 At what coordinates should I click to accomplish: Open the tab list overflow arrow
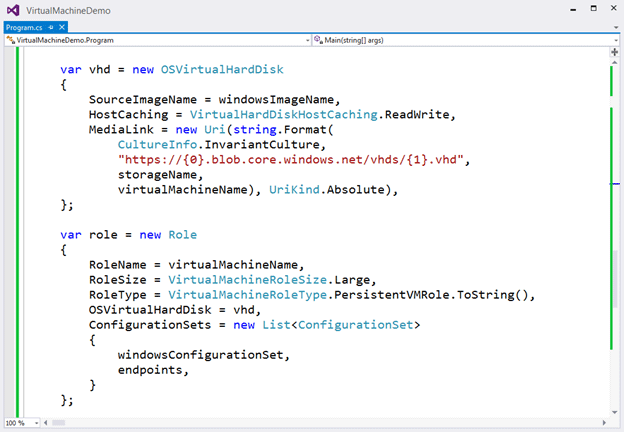[x=616, y=27]
